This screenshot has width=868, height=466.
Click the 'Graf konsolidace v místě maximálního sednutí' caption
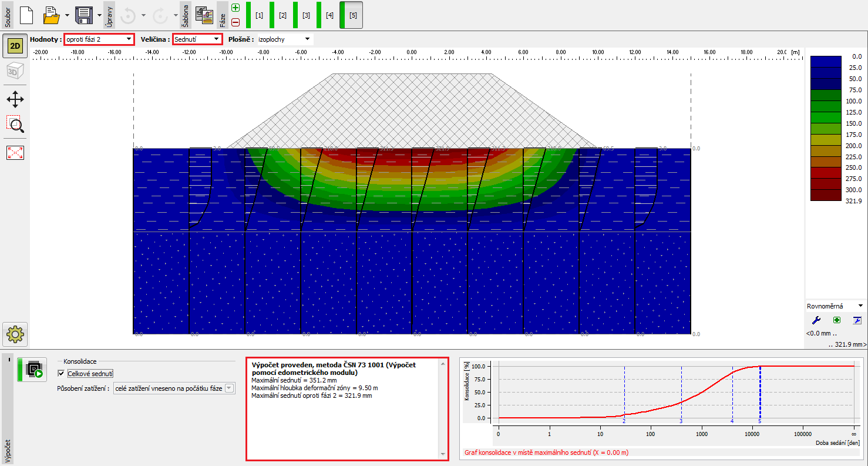pyautogui.click(x=546, y=452)
